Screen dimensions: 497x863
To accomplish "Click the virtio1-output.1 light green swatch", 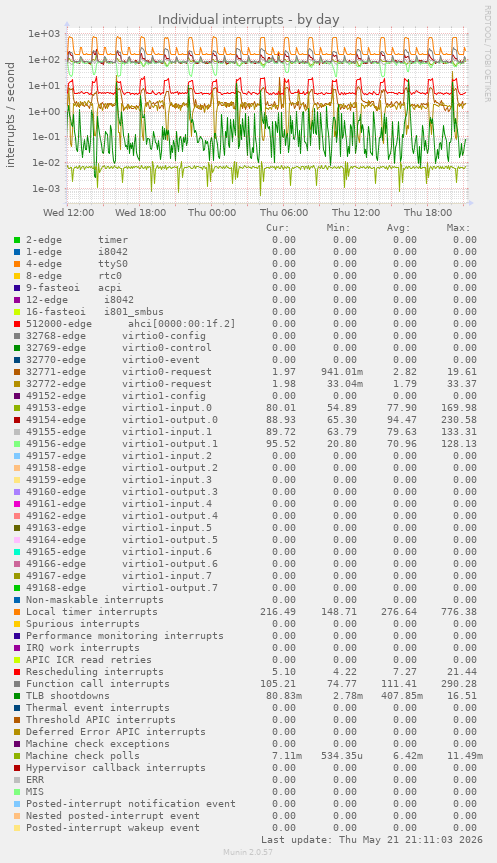I will tap(17, 444).
